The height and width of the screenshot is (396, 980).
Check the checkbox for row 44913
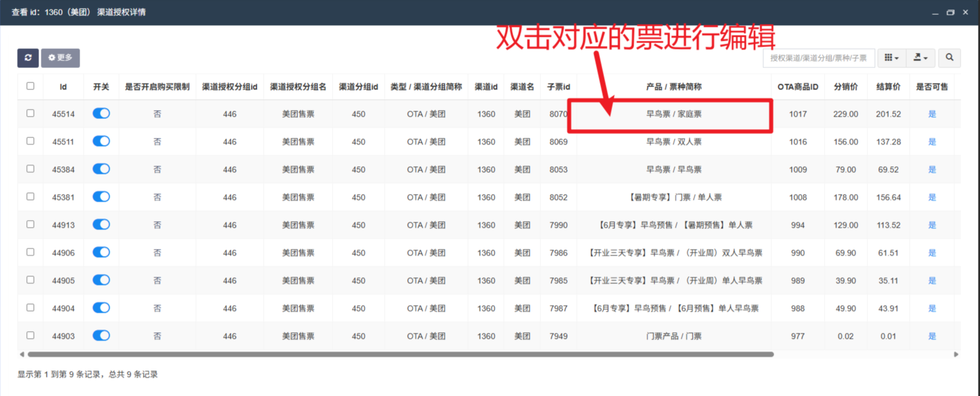(x=30, y=225)
